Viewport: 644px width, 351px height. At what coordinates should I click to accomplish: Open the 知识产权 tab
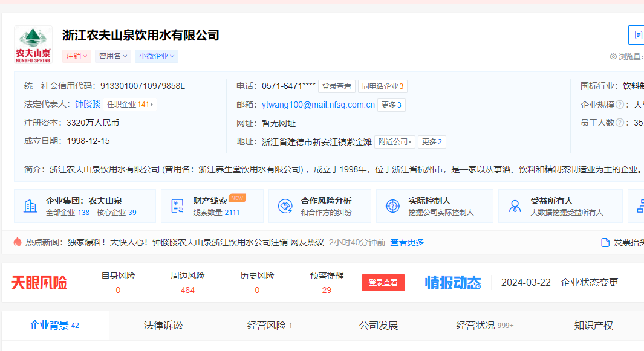point(593,326)
